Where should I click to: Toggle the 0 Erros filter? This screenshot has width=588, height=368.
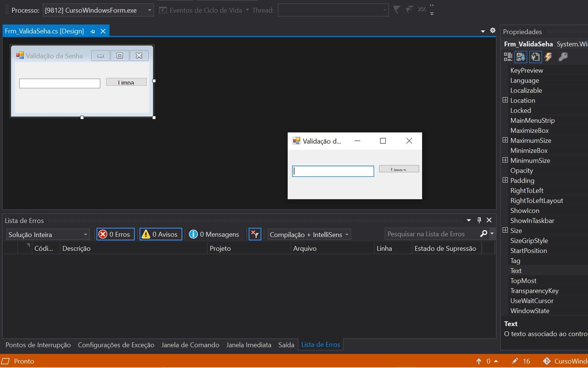tap(115, 234)
